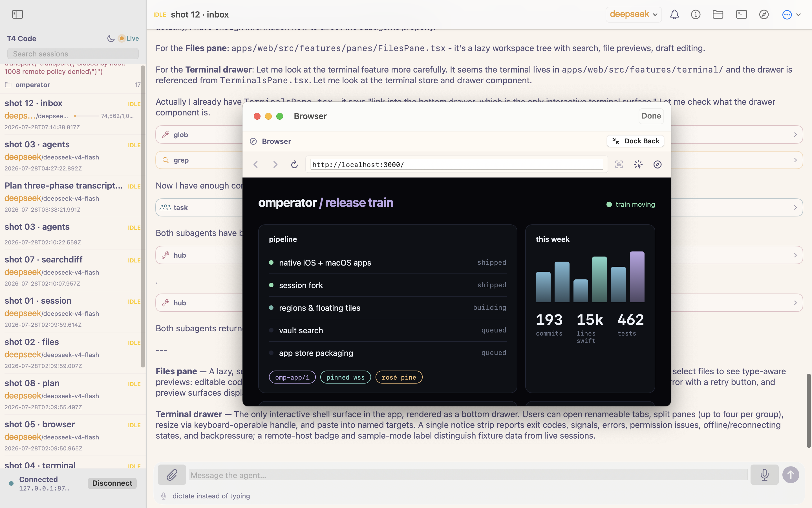Click the green bar in this week chart
Viewport: 812px width, 508px height.
pos(599,279)
